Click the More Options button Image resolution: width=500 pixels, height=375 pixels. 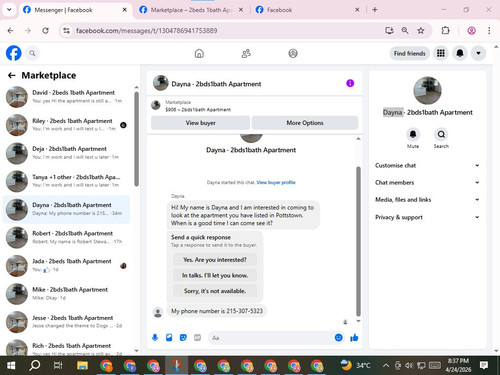[305, 123]
